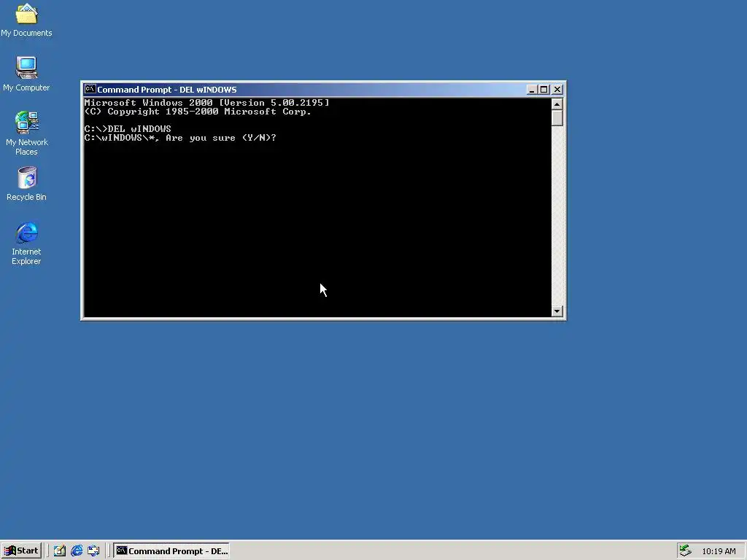Open the Command Prompt window system menu icon
The image size is (747, 560).
pos(90,89)
